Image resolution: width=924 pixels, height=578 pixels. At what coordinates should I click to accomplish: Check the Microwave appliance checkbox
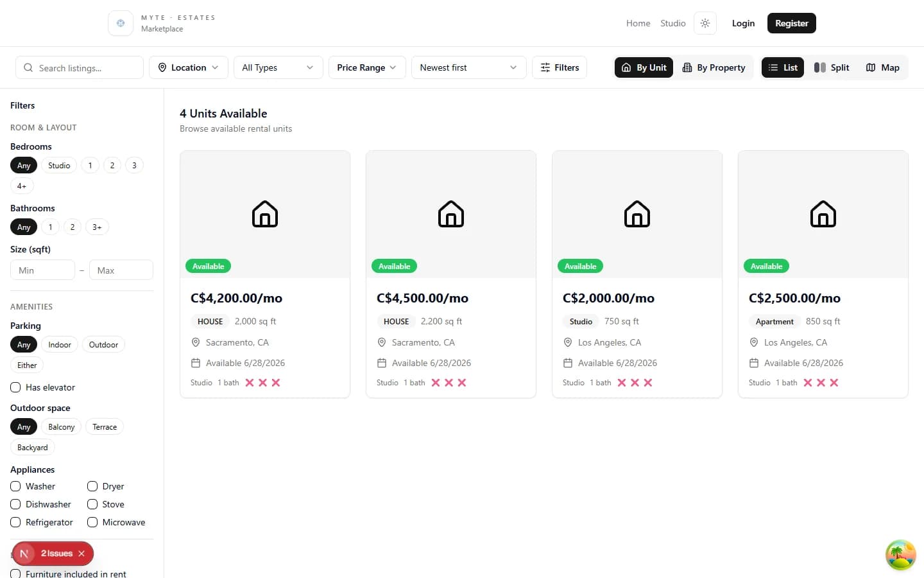click(x=92, y=522)
